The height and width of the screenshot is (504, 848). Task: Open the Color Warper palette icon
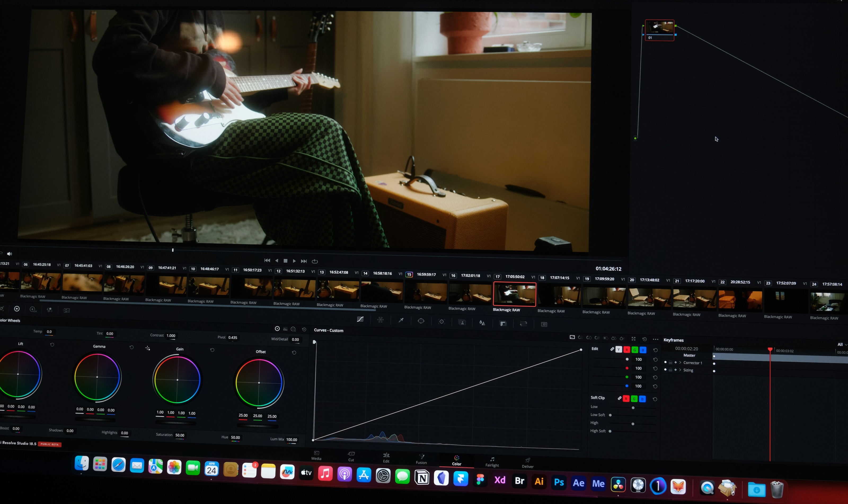tap(381, 320)
